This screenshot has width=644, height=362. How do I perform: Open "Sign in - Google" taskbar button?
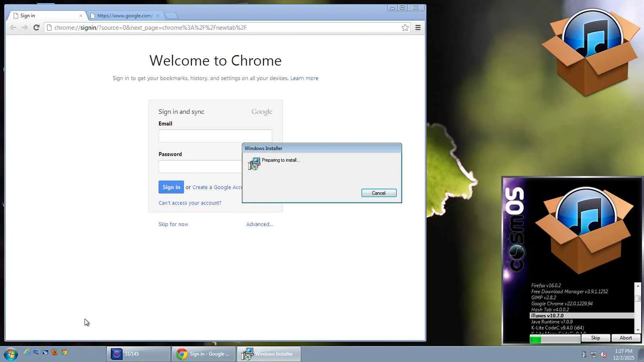204,354
